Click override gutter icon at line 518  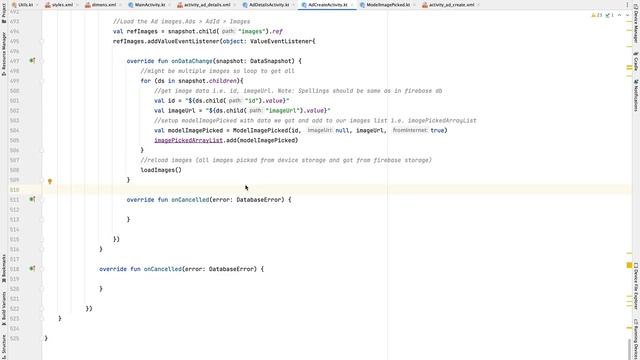[x=32, y=269]
